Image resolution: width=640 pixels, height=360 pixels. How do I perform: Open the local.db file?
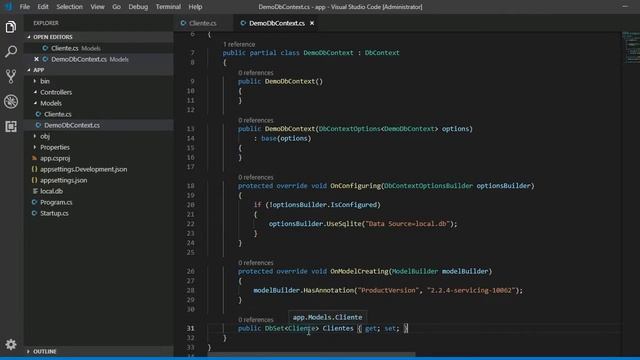[x=99, y=191]
